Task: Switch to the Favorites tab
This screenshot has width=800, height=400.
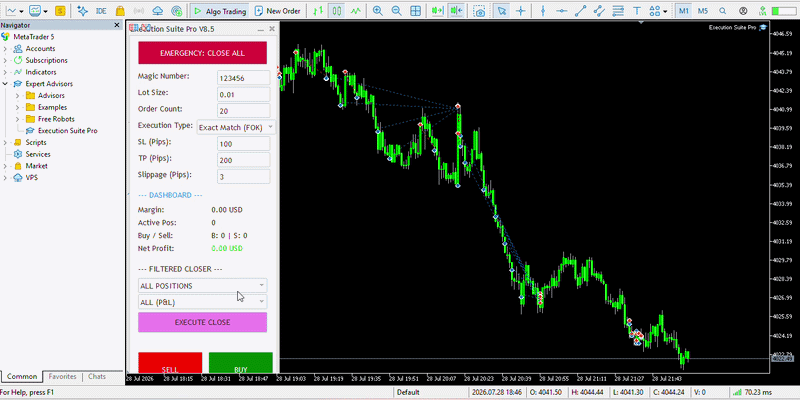Action: (x=62, y=377)
